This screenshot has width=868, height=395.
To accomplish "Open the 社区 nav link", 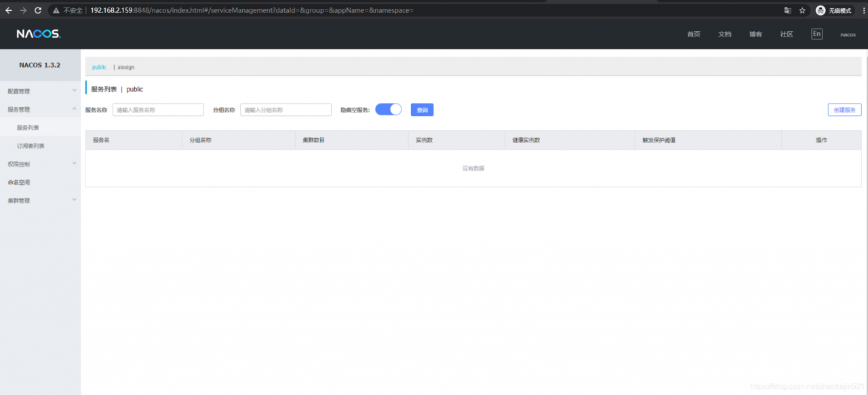I will (x=787, y=35).
